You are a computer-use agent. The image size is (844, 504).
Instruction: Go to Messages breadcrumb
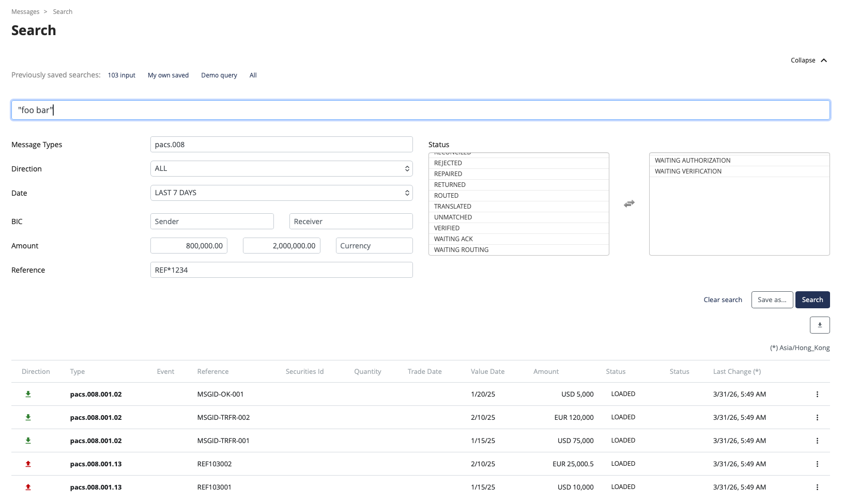pyautogui.click(x=25, y=12)
